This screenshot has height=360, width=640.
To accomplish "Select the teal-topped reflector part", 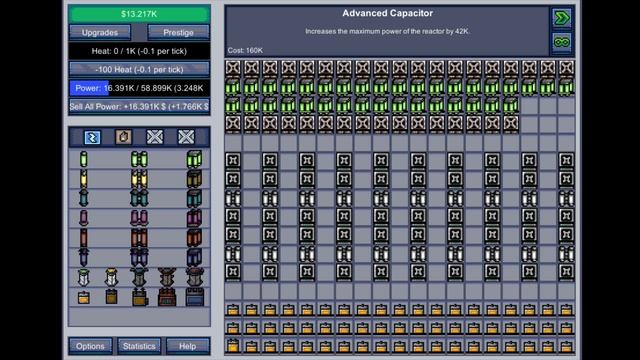I will (139, 277).
